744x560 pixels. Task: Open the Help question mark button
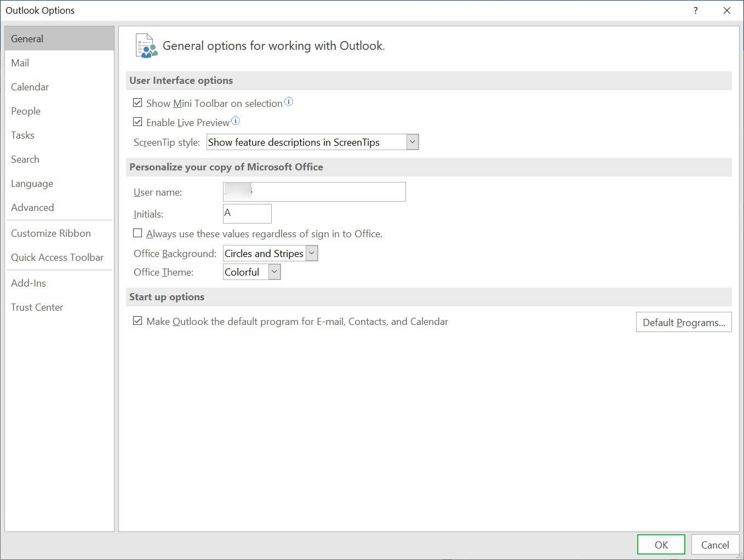point(696,10)
